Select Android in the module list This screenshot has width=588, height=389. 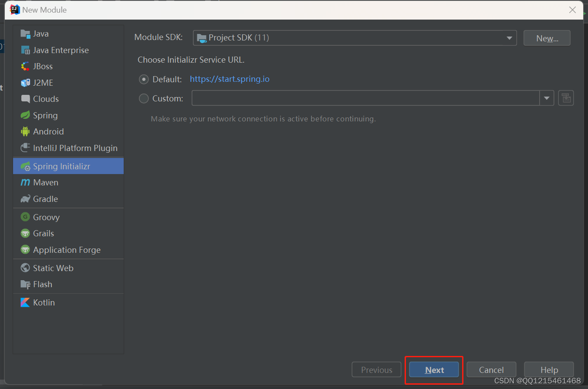click(x=68, y=131)
